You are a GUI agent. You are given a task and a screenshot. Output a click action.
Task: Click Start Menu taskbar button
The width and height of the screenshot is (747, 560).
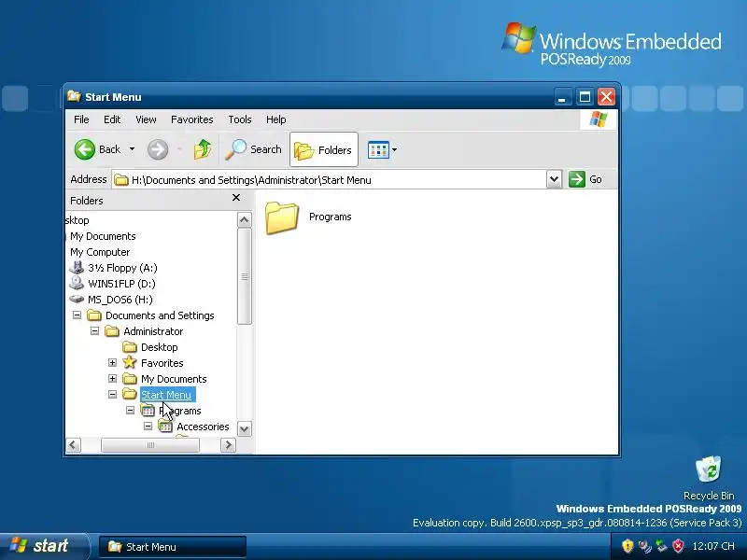(172, 547)
